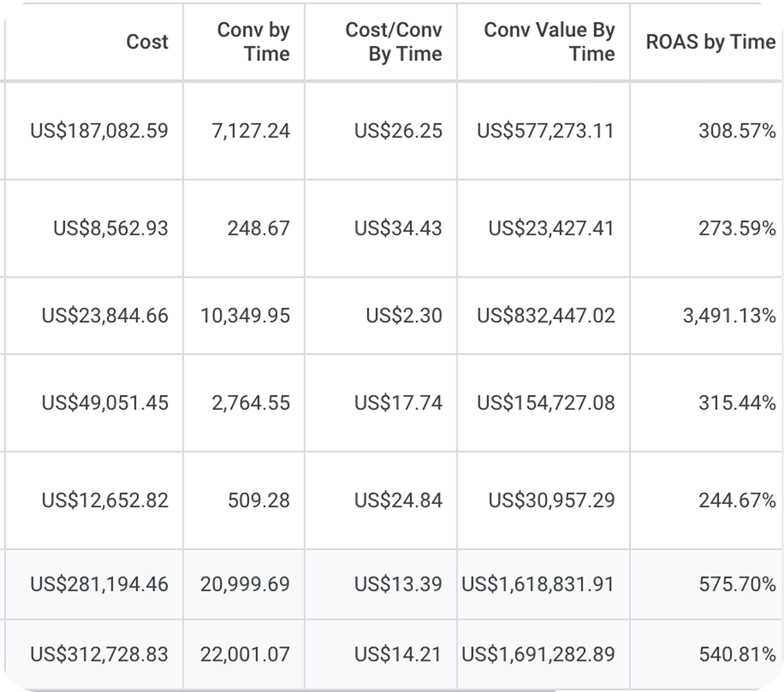The image size is (784, 692).
Task: Select the US$312,728.83 total cost cell
Action: tap(99, 654)
